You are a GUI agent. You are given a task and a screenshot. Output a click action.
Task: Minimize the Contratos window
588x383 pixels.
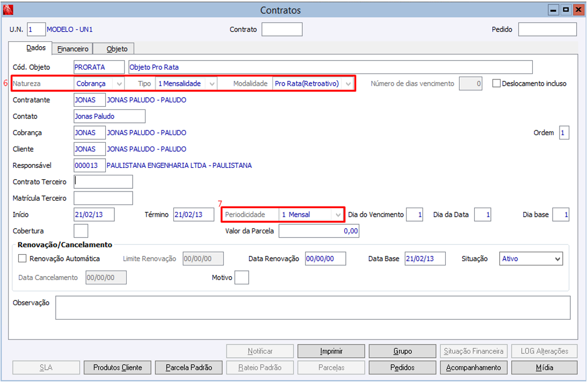[x=553, y=10]
